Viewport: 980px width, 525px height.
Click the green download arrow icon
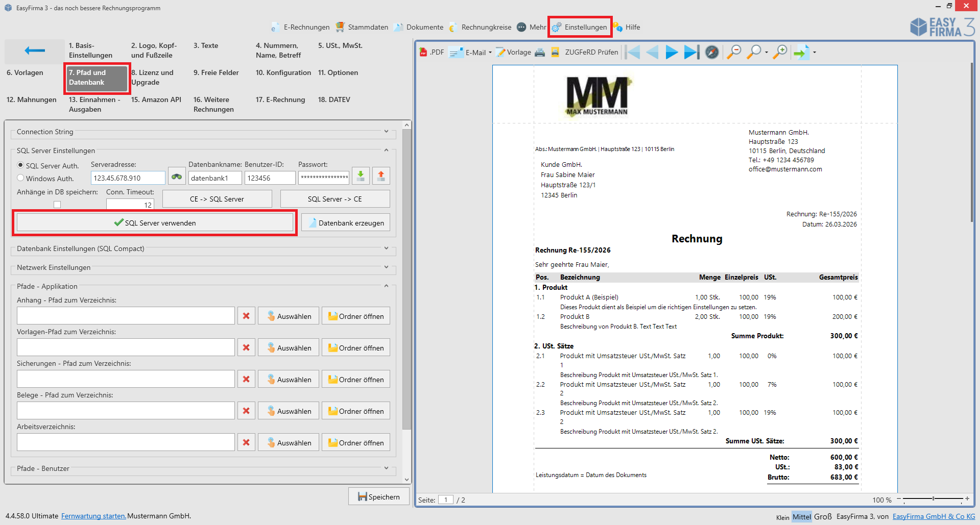pyautogui.click(x=361, y=176)
